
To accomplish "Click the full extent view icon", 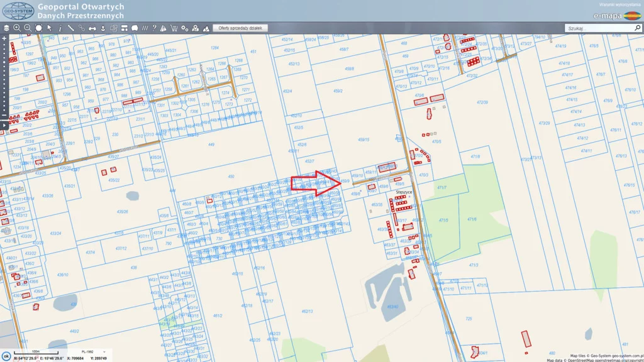I will 38,28.
